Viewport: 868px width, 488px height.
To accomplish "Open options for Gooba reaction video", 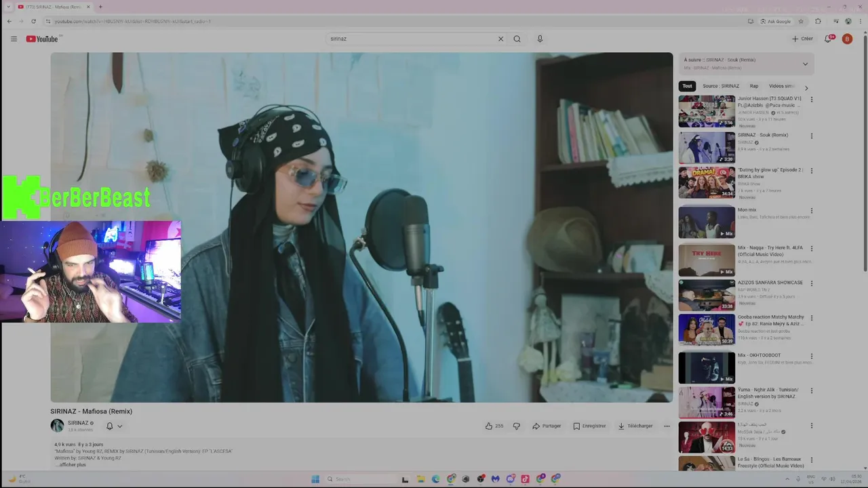I will click(x=811, y=318).
